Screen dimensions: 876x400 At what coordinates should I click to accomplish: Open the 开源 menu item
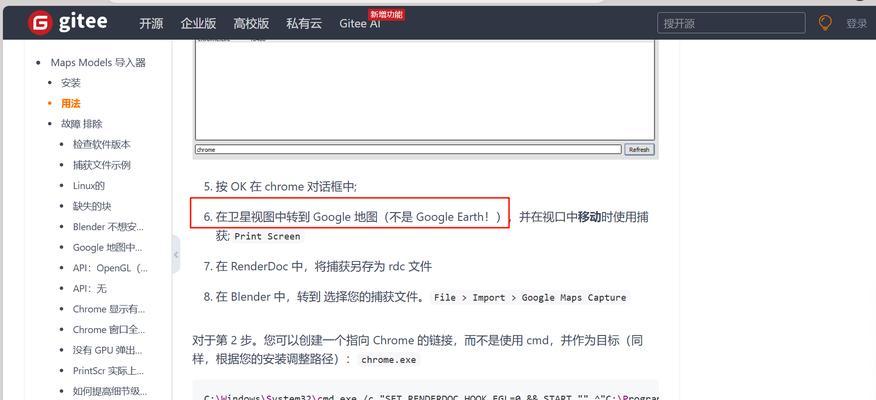[151, 23]
